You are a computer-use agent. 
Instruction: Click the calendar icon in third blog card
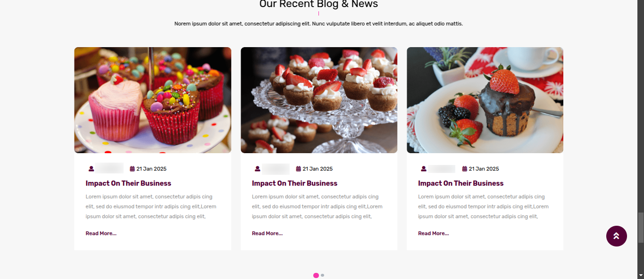465,169
